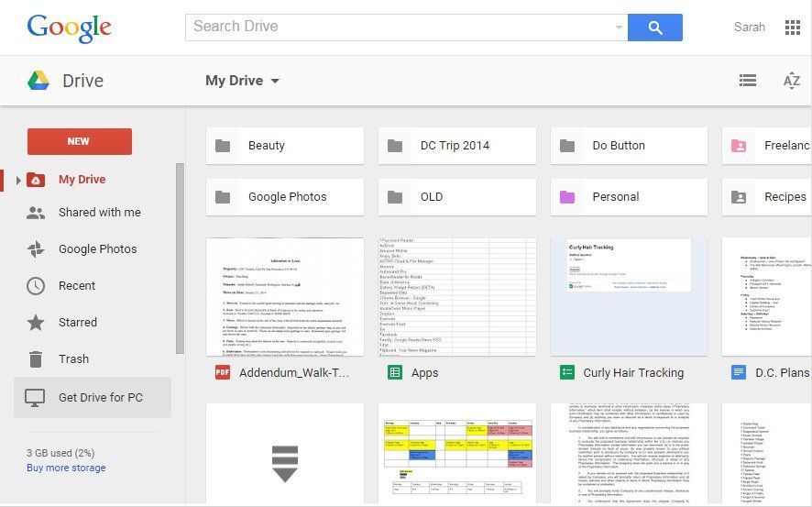Click the Starred star icon

click(36, 322)
